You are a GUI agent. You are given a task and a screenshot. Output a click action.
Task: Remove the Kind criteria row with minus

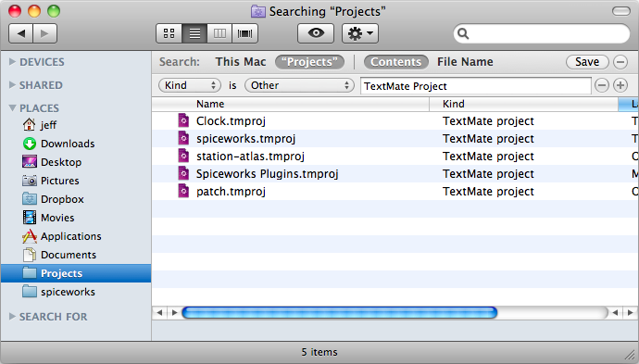coord(602,85)
